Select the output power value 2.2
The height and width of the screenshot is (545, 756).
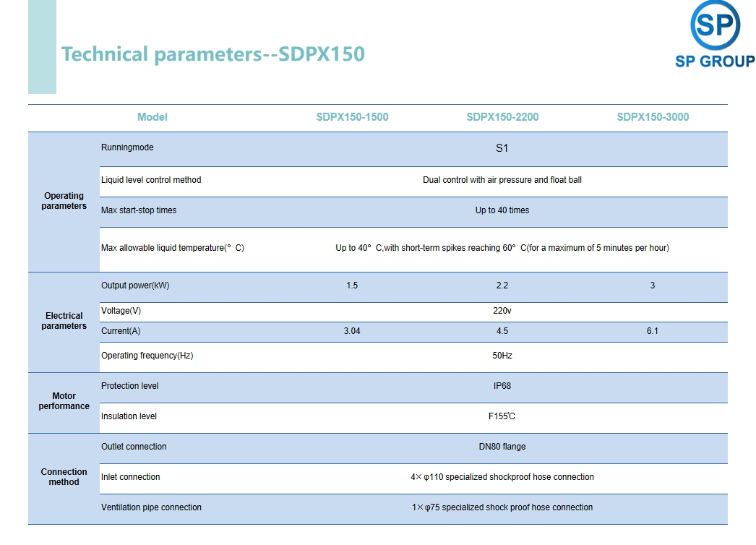tap(502, 286)
